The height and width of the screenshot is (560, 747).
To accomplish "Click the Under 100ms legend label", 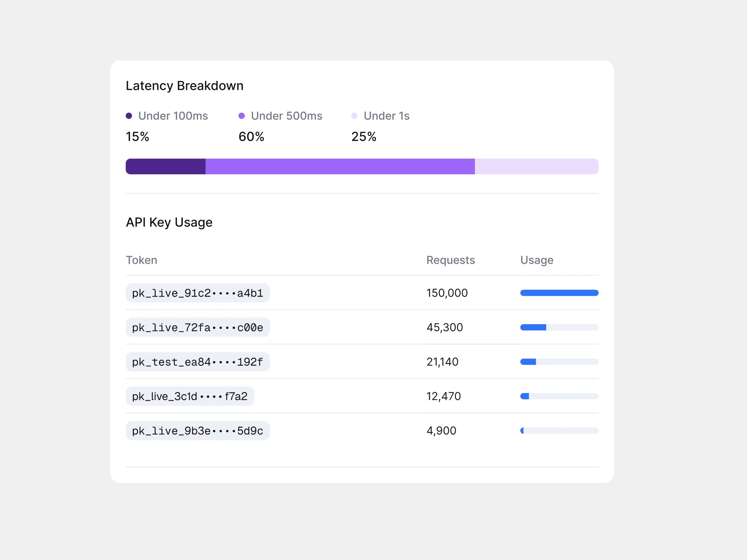I will coord(173,116).
